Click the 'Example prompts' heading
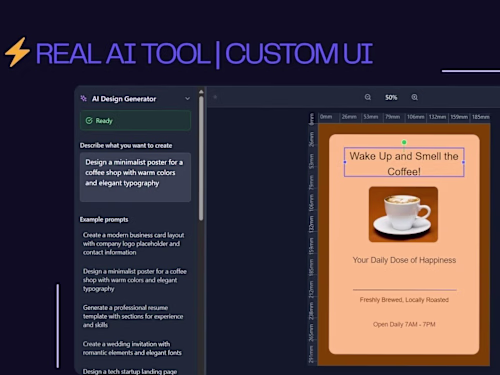Screen dimensions: 500x375 [104, 219]
